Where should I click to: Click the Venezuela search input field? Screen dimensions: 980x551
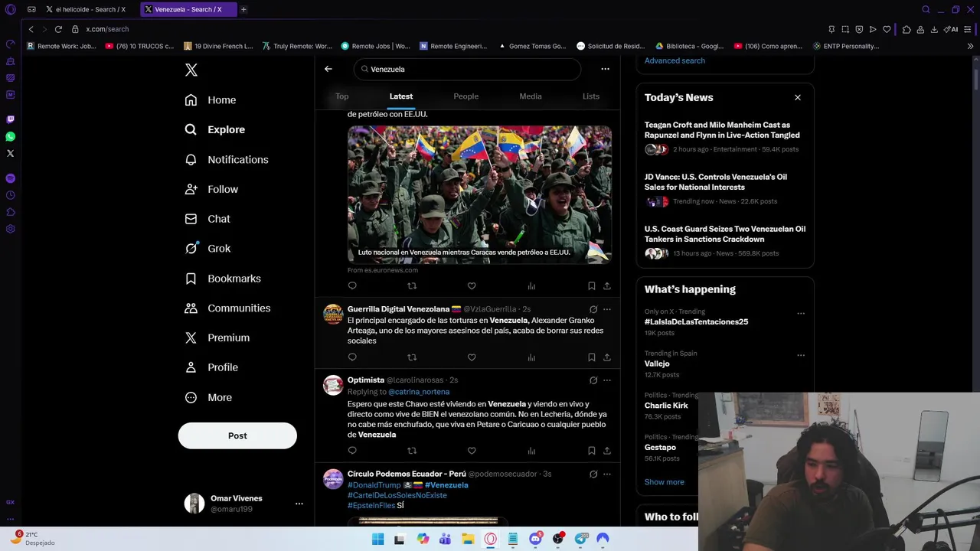point(467,69)
